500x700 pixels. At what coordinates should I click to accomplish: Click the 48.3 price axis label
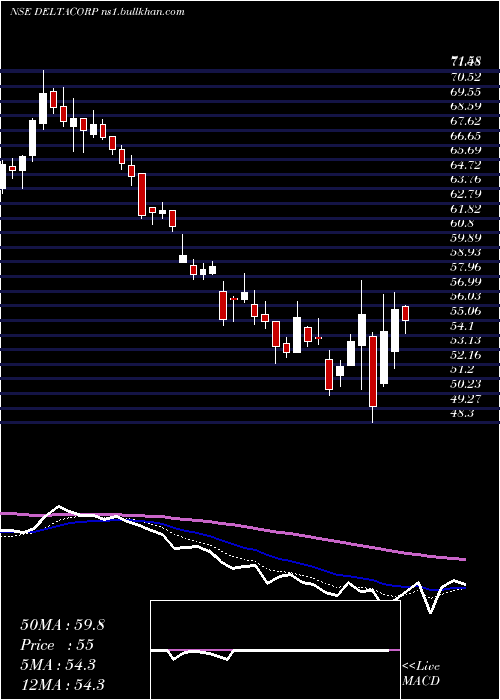pyautogui.click(x=462, y=413)
